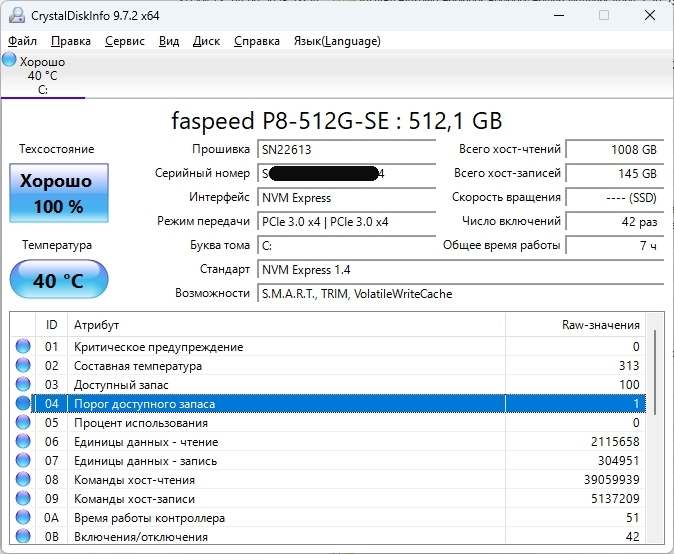674x554 pixels.
Task: Select the Хорошо 40 °C drive C: tab
Action: point(42,76)
